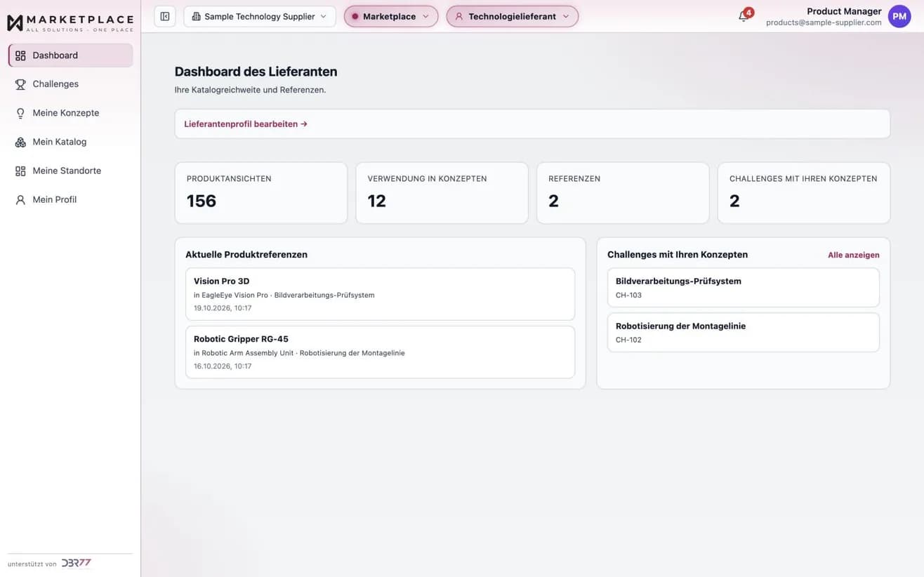Click Verwendung in Konzepten stat card
The height and width of the screenshot is (577, 924).
tap(442, 193)
